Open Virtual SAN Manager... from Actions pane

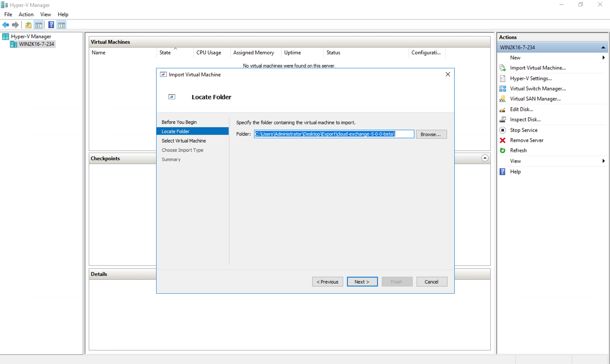click(535, 99)
